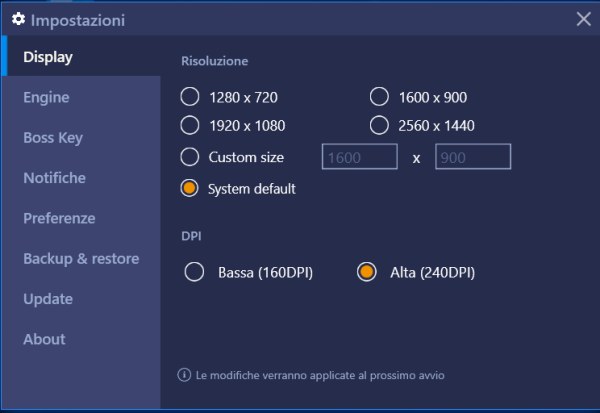Open the Preferenze section
This screenshot has width=600, height=413.
[x=59, y=218]
